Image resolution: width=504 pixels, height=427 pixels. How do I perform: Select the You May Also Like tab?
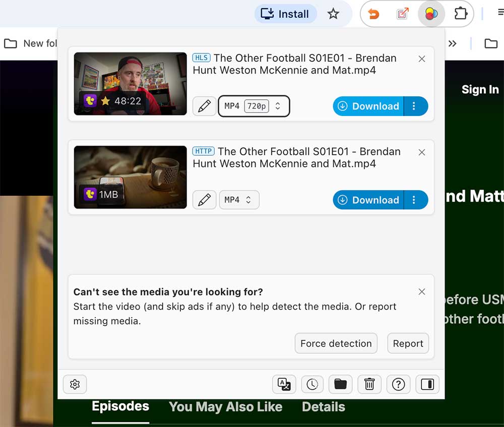click(x=225, y=407)
